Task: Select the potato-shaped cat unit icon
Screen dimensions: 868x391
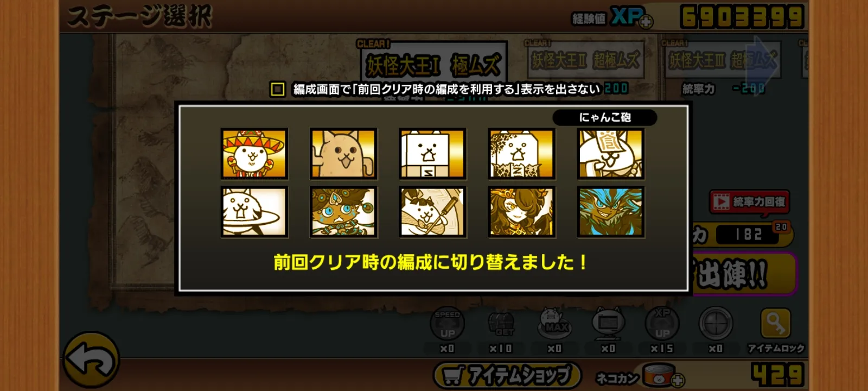Action: click(343, 154)
